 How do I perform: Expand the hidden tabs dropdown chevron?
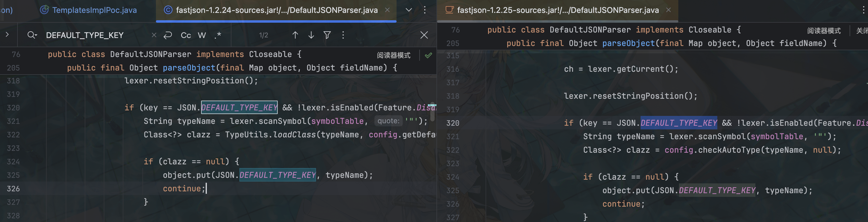click(x=409, y=10)
